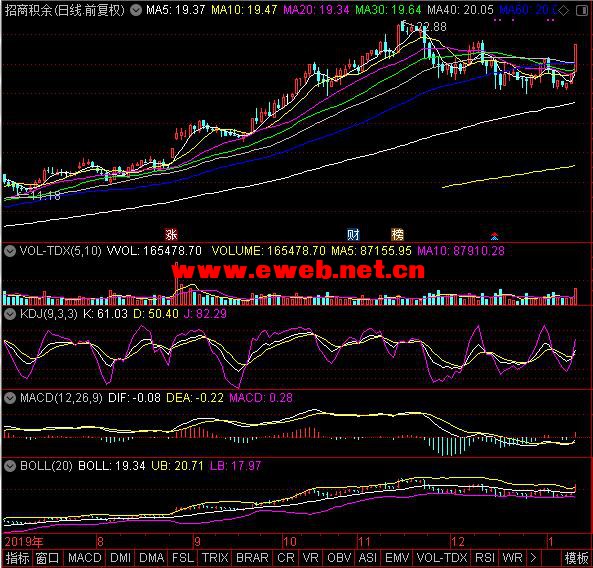Click month 10 on the time axis
Screen dimensions: 593x568
pos(290,542)
